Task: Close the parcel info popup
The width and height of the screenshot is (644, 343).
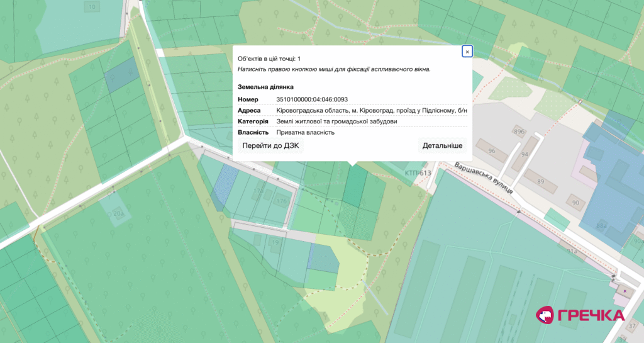Action: click(x=467, y=52)
